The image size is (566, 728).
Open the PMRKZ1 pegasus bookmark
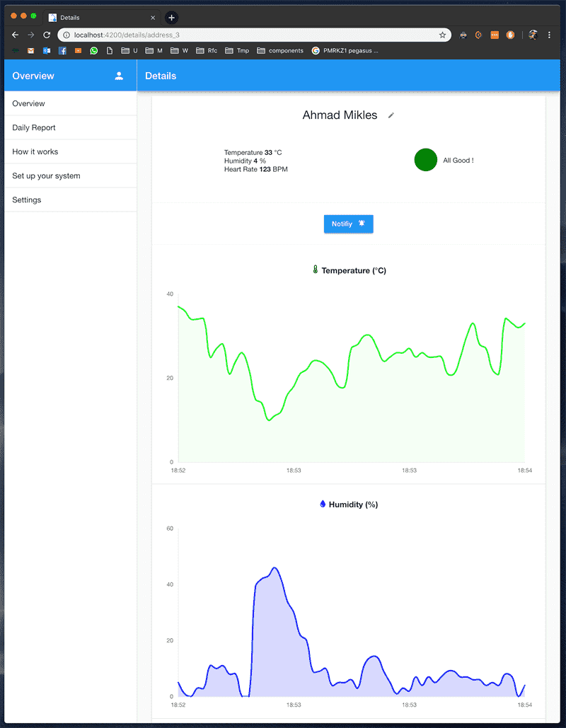pyautogui.click(x=345, y=51)
